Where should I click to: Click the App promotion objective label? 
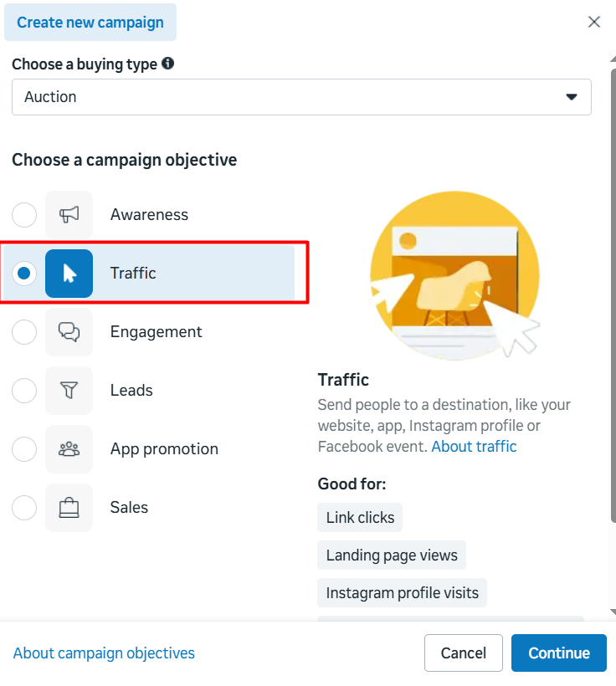coord(164,449)
